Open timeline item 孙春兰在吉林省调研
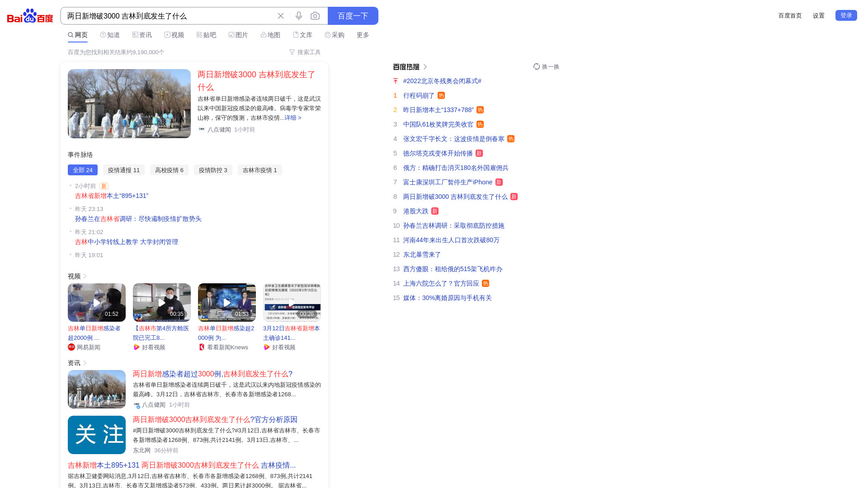This screenshot has width=868, height=488. (138, 219)
